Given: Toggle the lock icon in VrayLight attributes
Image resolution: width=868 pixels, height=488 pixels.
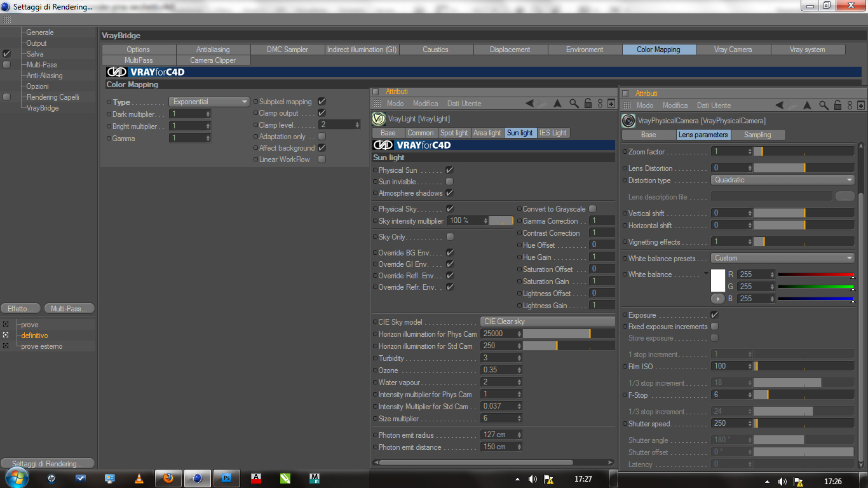Looking at the screenshot, I should [x=588, y=104].
